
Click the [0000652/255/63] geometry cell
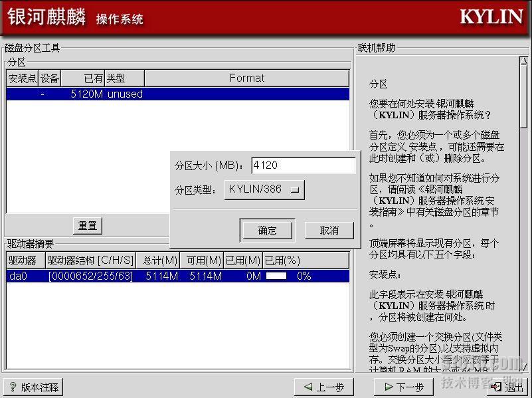[x=90, y=276]
